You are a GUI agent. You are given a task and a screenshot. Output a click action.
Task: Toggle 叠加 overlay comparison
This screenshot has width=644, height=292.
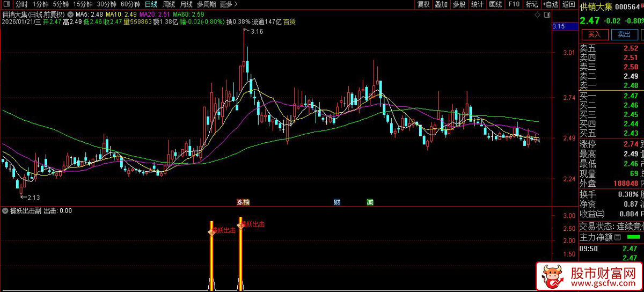pos(441,4)
